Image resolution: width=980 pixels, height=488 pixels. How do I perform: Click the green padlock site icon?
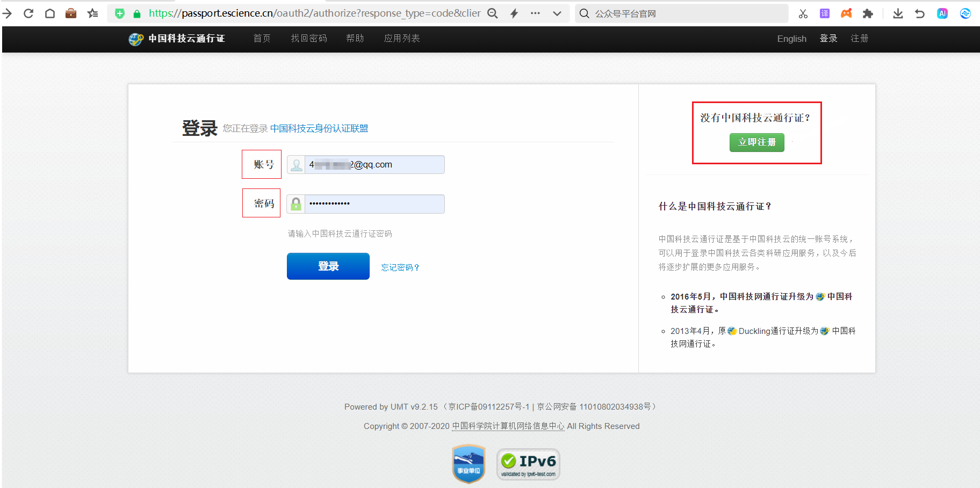(137, 14)
